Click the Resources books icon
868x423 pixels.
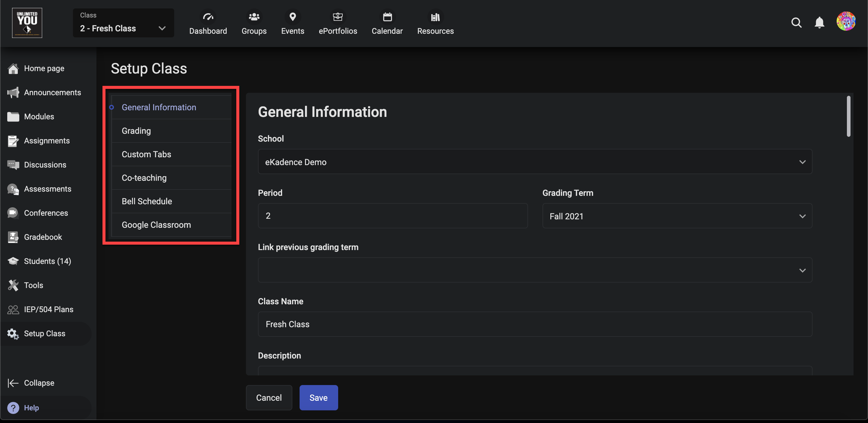click(x=435, y=17)
